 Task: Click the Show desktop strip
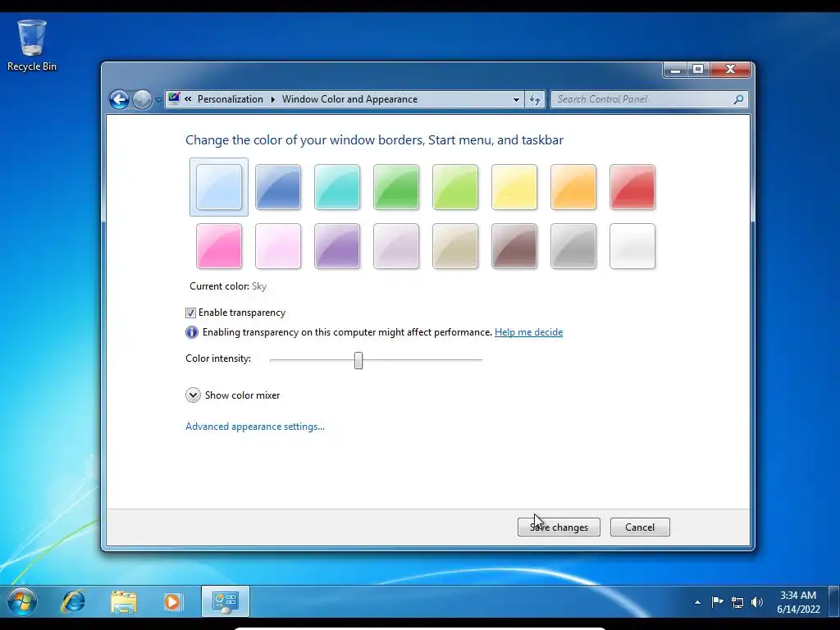point(833,601)
